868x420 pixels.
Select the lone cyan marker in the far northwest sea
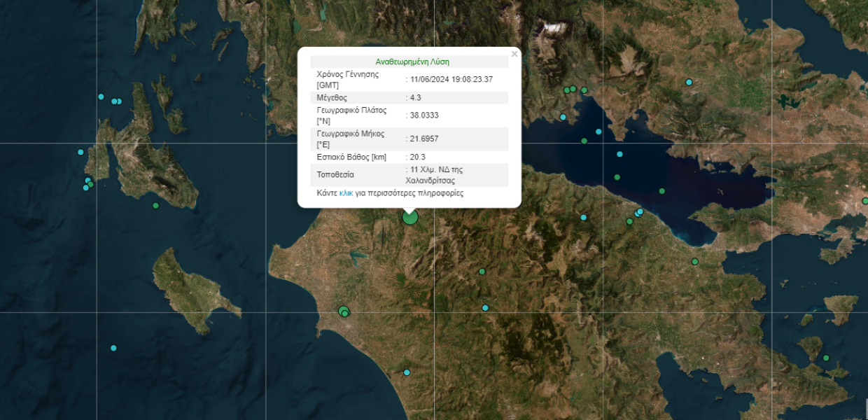tap(101, 97)
